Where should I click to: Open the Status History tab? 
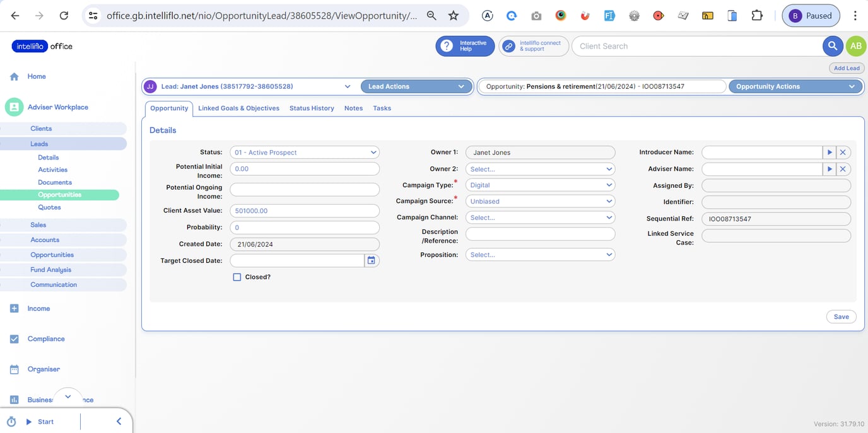pyautogui.click(x=312, y=108)
